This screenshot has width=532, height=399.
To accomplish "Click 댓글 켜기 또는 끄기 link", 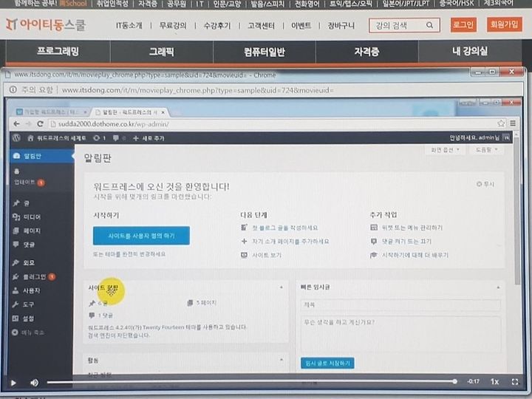I will pos(406,241).
